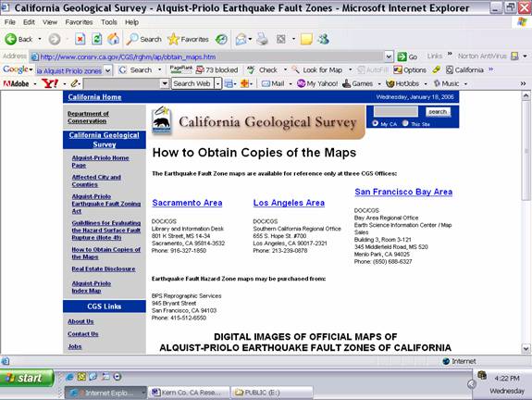
Task: Click the spell Check button
Action: point(263,70)
